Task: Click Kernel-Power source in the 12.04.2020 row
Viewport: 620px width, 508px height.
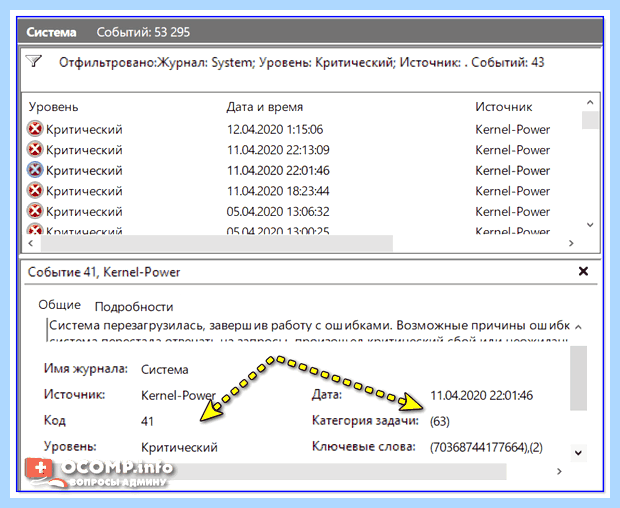Action: tap(512, 129)
